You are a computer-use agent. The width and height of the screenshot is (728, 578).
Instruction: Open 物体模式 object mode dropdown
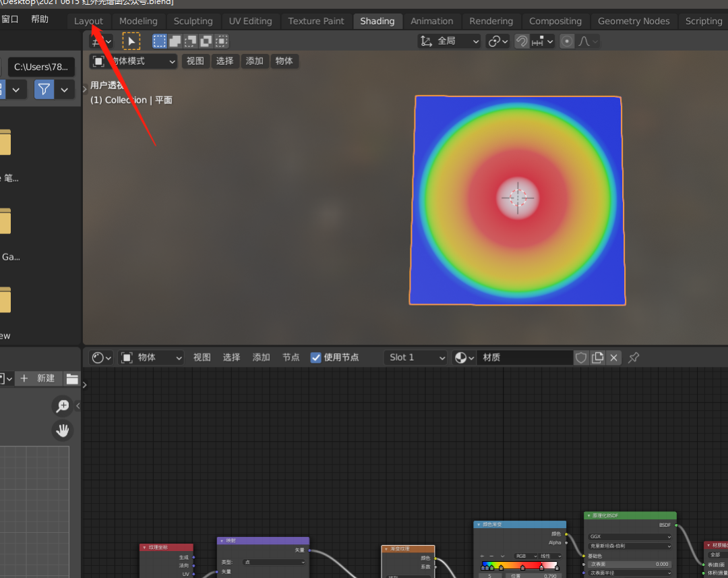pos(133,61)
